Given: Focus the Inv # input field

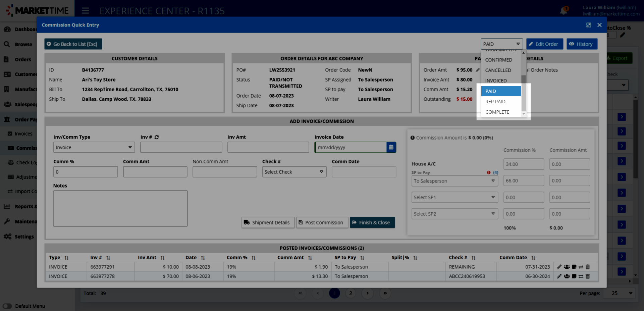Looking at the screenshot, I should coord(181,147).
